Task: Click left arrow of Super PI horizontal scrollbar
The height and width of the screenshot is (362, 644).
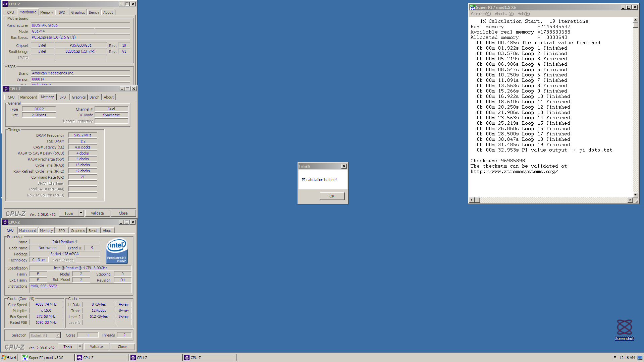Action: (x=472, y=200)
